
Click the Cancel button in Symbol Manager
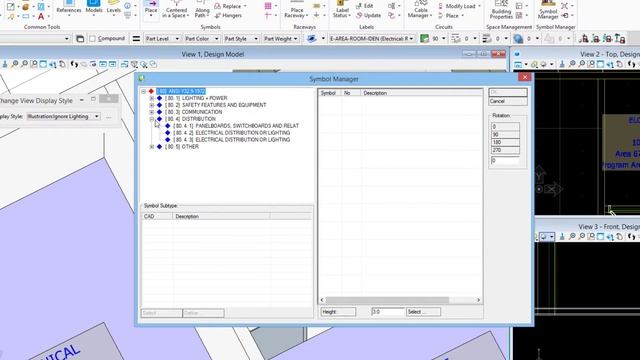point(508,101)
